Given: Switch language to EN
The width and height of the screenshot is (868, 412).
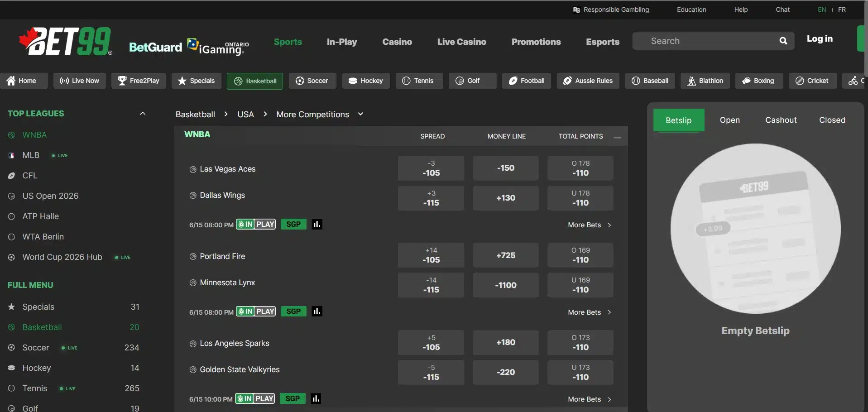Looking at the screenshot, I should pyautogui.click(x=822, y=10).
